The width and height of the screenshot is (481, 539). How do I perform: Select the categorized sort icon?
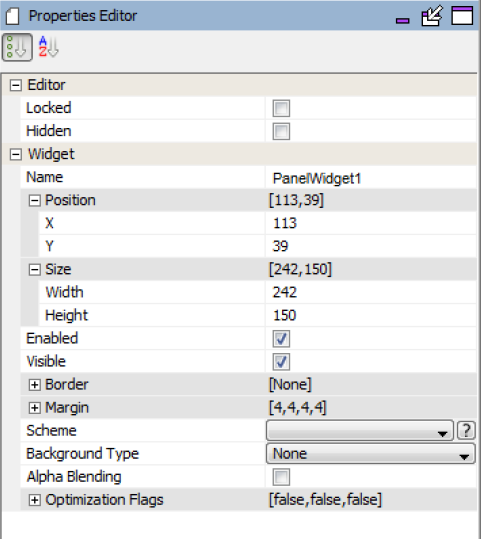(17, 47)
